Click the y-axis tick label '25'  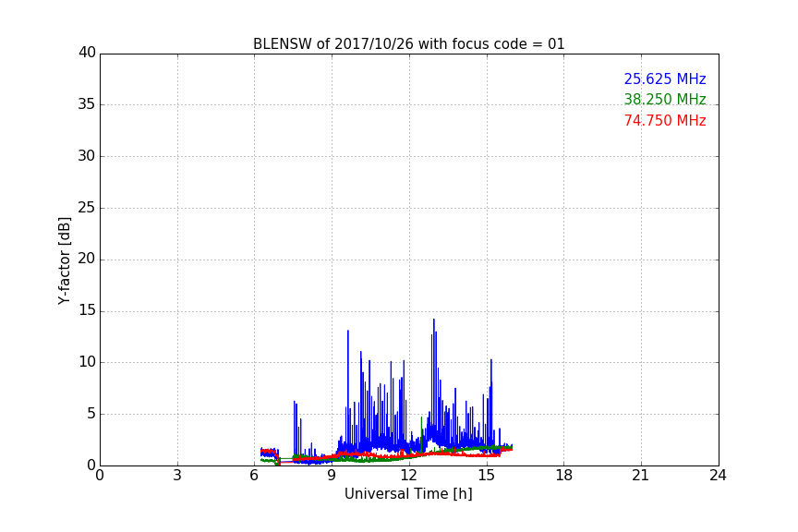tap(87, 208)
